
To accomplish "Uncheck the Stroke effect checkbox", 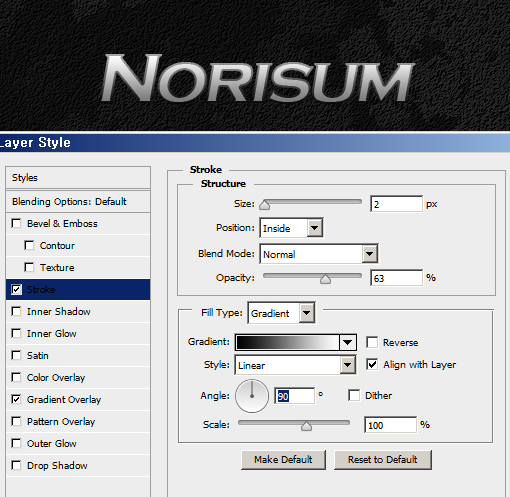I will 16,289.
